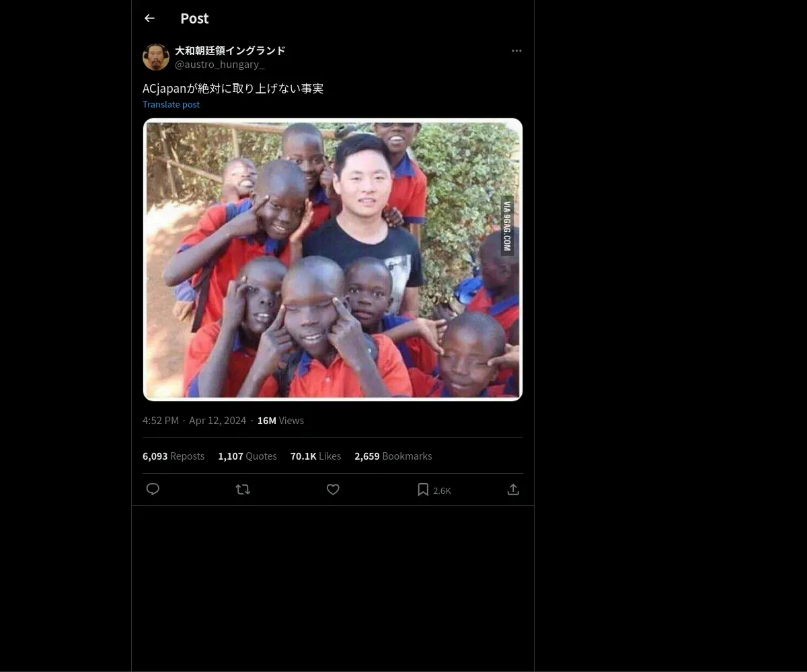Open the reply speech bubble icon
The height and width of the screenshot is (672, 807).
(x=153, y=489)
